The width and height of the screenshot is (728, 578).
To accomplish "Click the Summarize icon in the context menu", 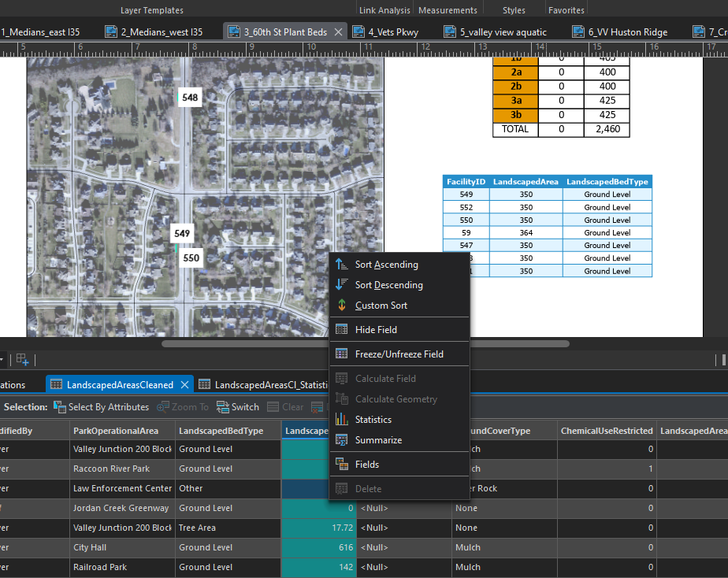I will (x=342, y=439).
